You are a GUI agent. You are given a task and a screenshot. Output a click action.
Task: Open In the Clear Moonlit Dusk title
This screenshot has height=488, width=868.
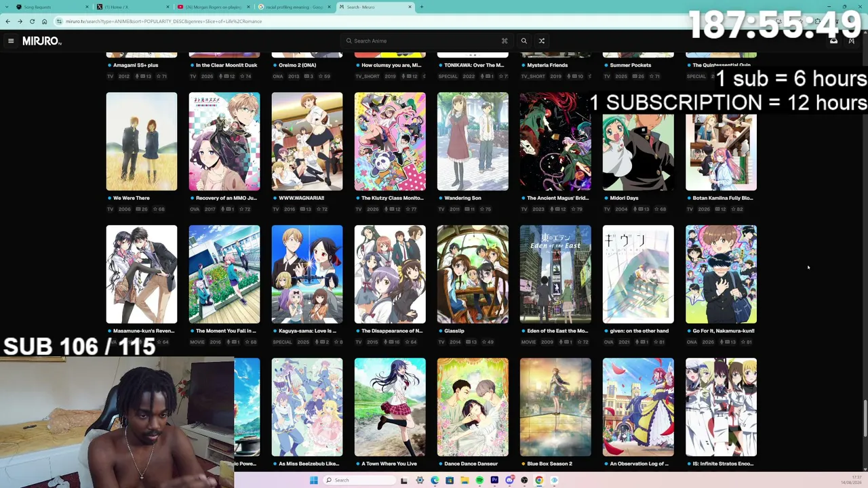[x=226, y=65]
